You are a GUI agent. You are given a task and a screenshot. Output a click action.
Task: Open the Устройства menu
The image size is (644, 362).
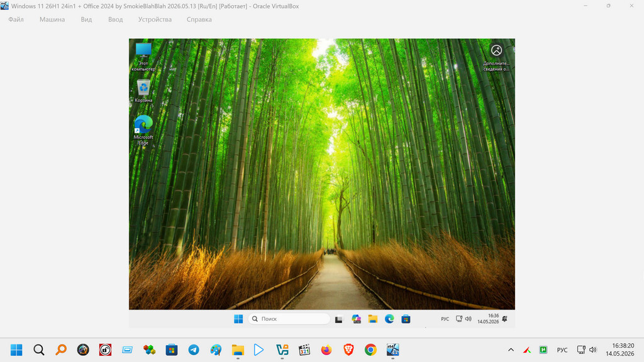coord(155,19)
